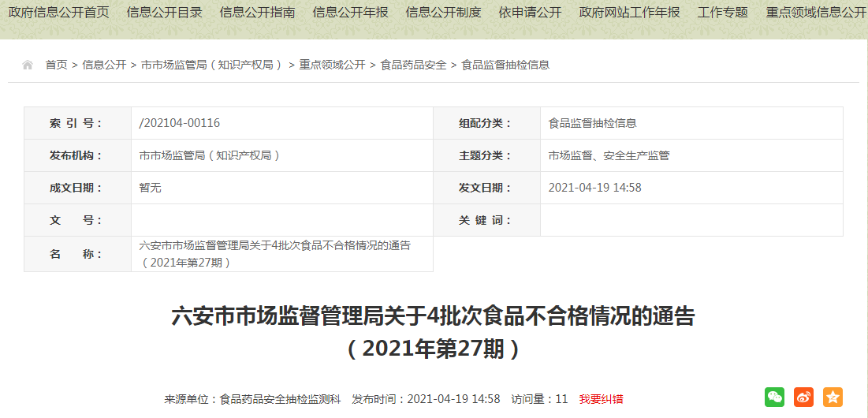
Task: Open 信息公开年报 menu item
Action: (x=350, y=12)
